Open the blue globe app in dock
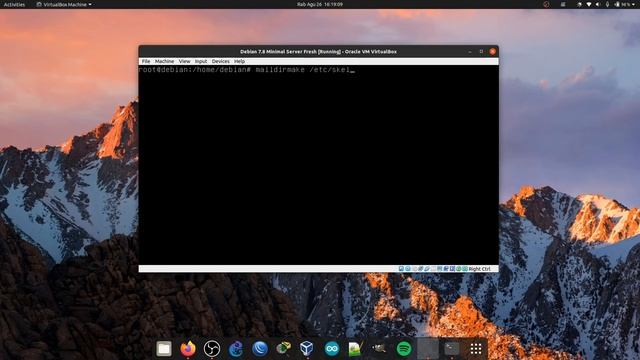The width and height of the screenshot is (640, 360). (x=260, y=349)
